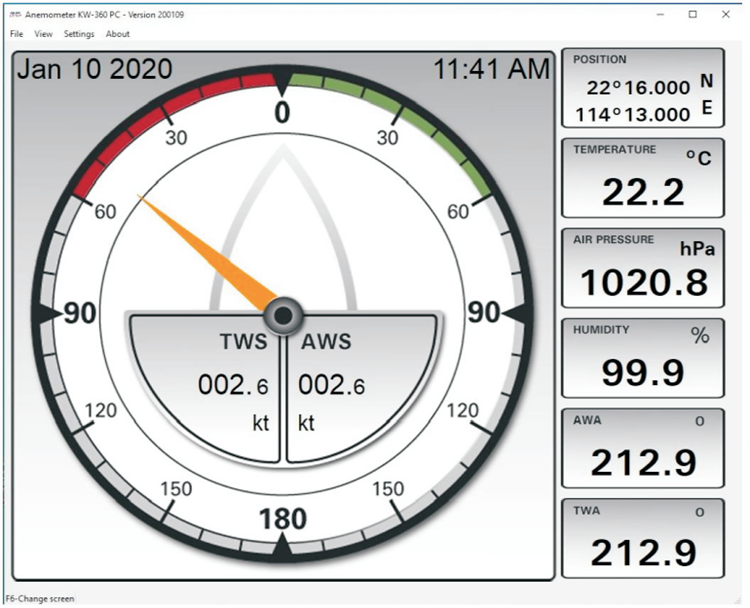
Task: Open the File menu
Action: 16,34
